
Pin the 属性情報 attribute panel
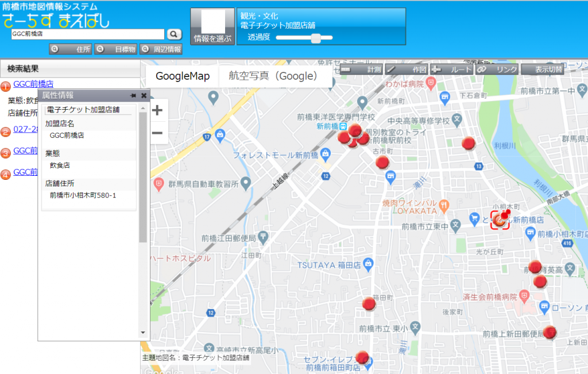[x=133, y=95]
